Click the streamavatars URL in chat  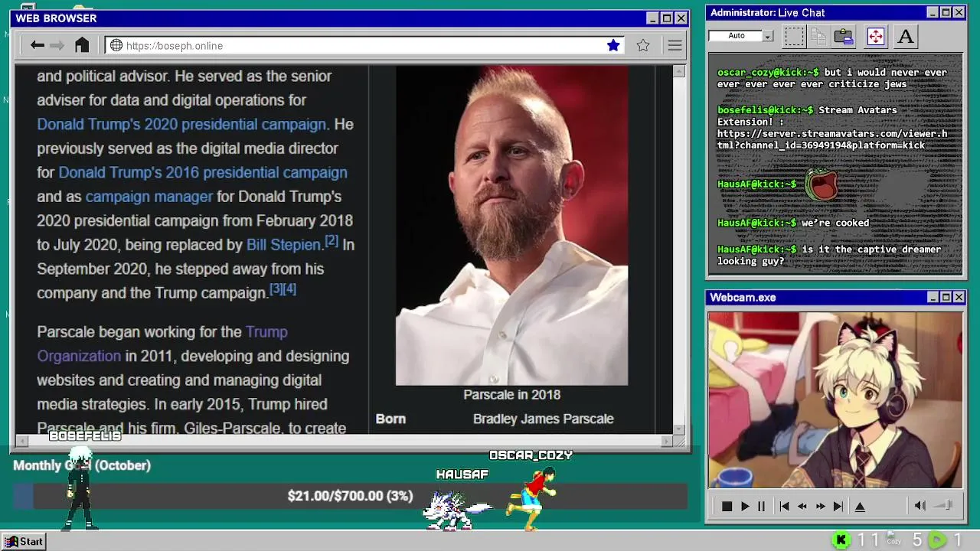tap(832, 139)
